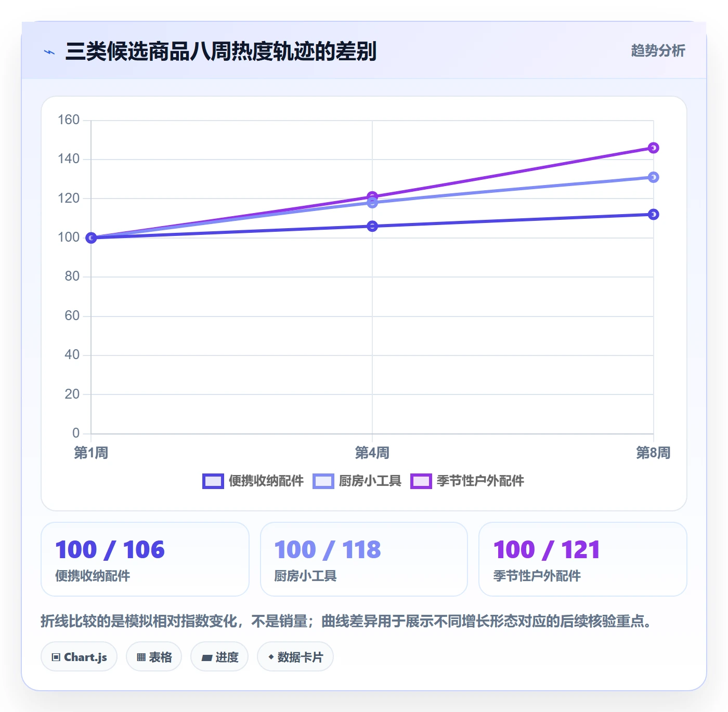This screenshot has height=712, width=728.
Task: Click 便携收纳配件 data point at 第8周
Action: (654, 215)
